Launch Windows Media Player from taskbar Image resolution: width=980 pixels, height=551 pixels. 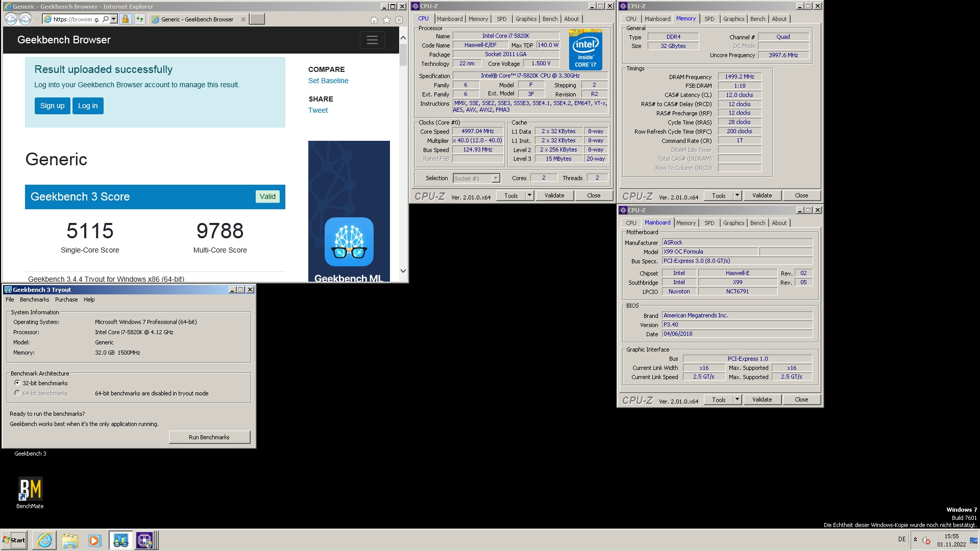pos(94,540)
